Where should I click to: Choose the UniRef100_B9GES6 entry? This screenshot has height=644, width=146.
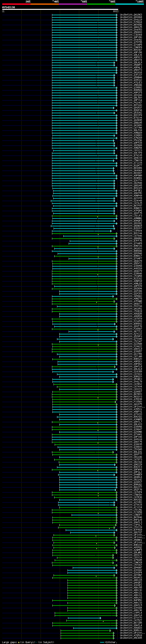pyautogui.click(x=131, y=110)
